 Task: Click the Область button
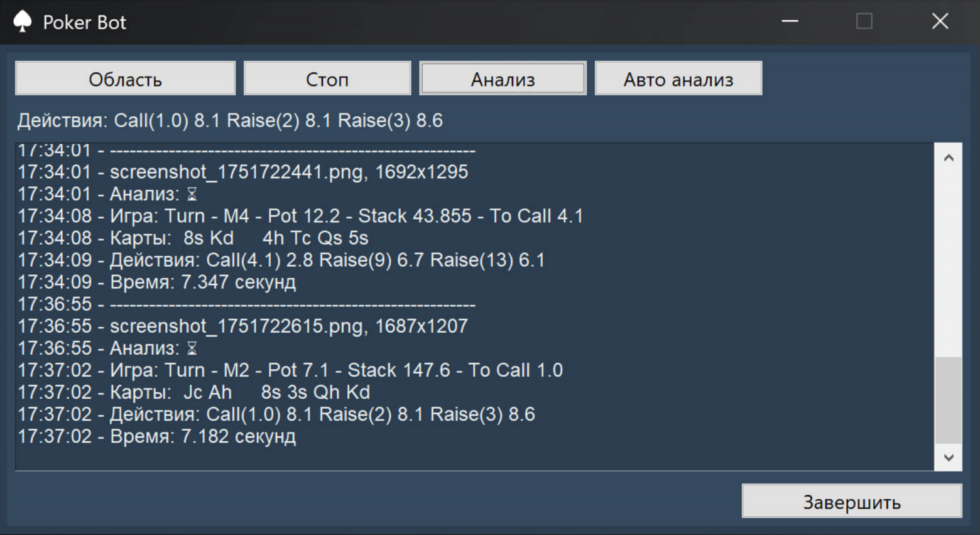[125, 78]
